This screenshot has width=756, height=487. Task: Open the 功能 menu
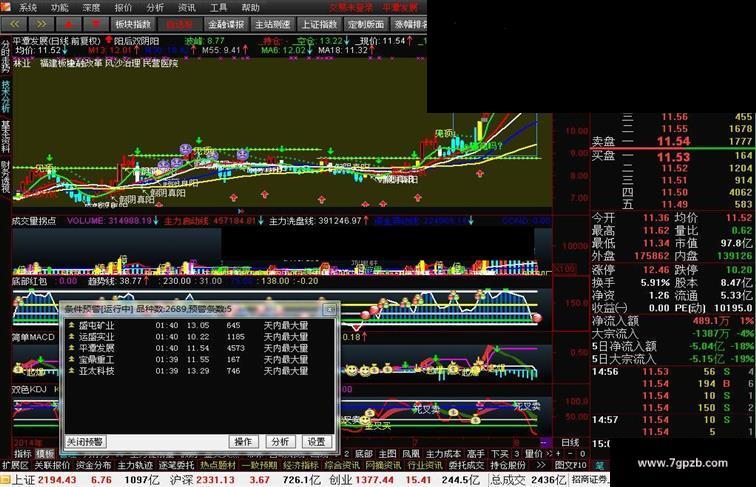pos(60,7)
